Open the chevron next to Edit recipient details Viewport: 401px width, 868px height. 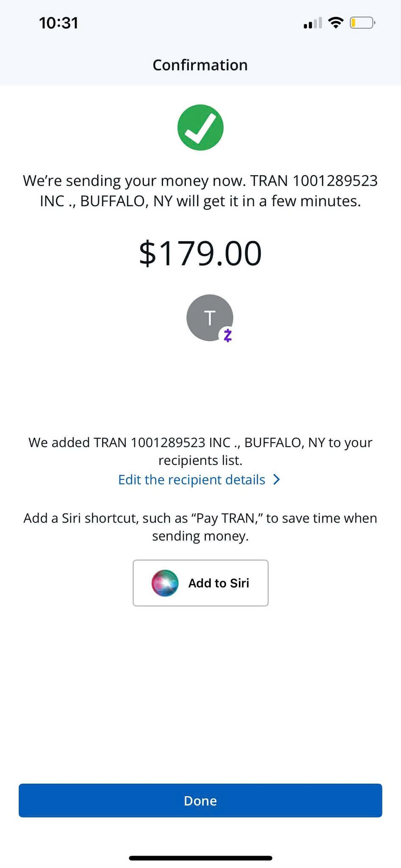pyautogui.click(x=277, y=479)
